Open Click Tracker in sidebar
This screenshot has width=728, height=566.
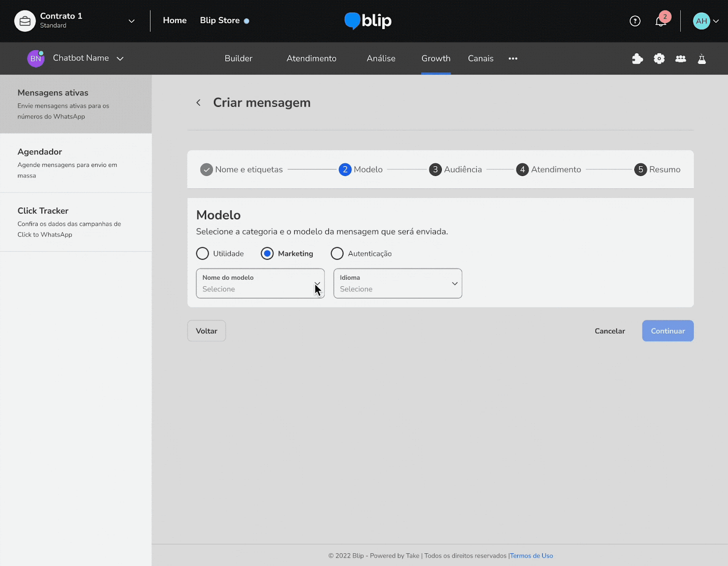[76, 222]
